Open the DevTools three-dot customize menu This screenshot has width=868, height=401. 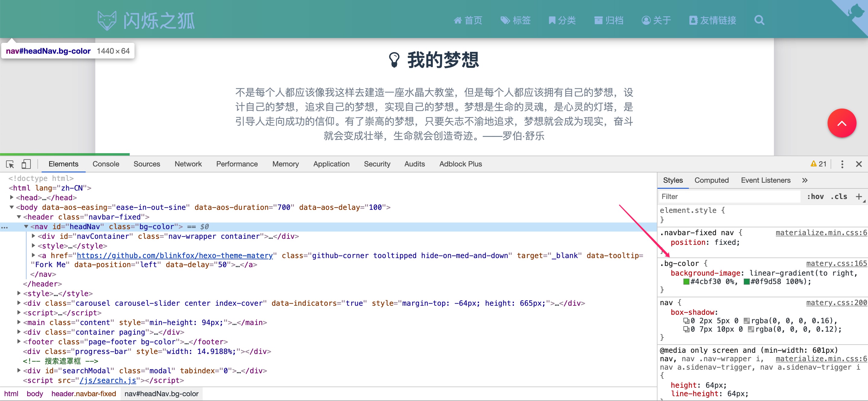pos(842,164)
